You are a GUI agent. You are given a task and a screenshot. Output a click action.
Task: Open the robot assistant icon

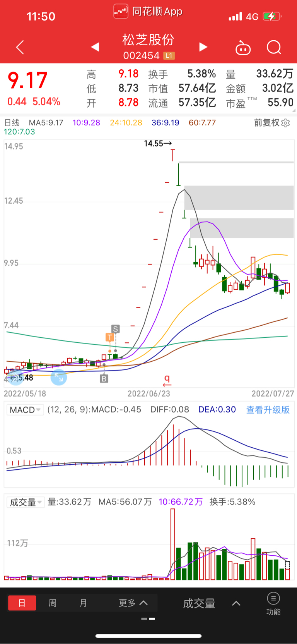pyautogui.click(x=243, y=48)
